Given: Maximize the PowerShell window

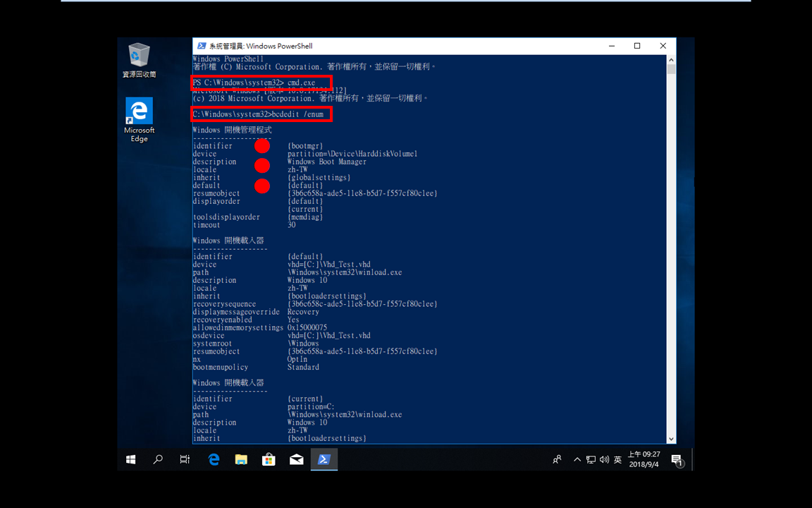Looking at the screenshot, I should tap(637, 46).
